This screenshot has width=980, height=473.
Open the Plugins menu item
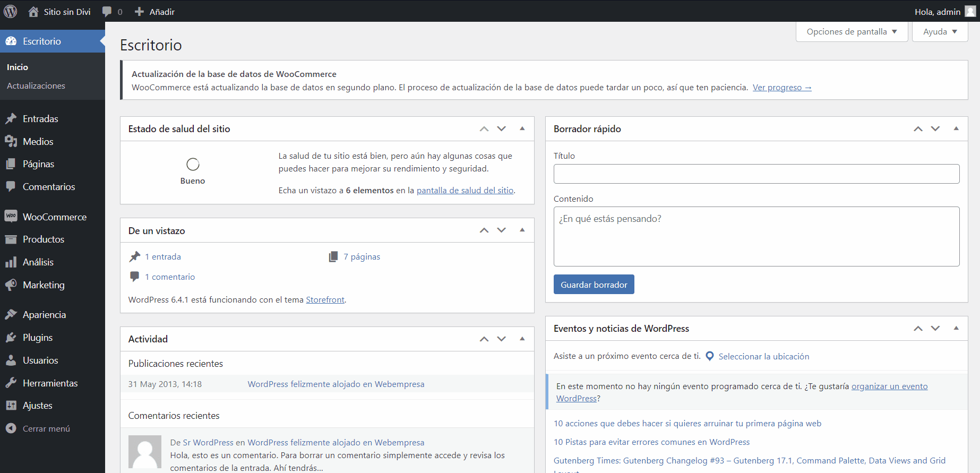click(37, 338)
